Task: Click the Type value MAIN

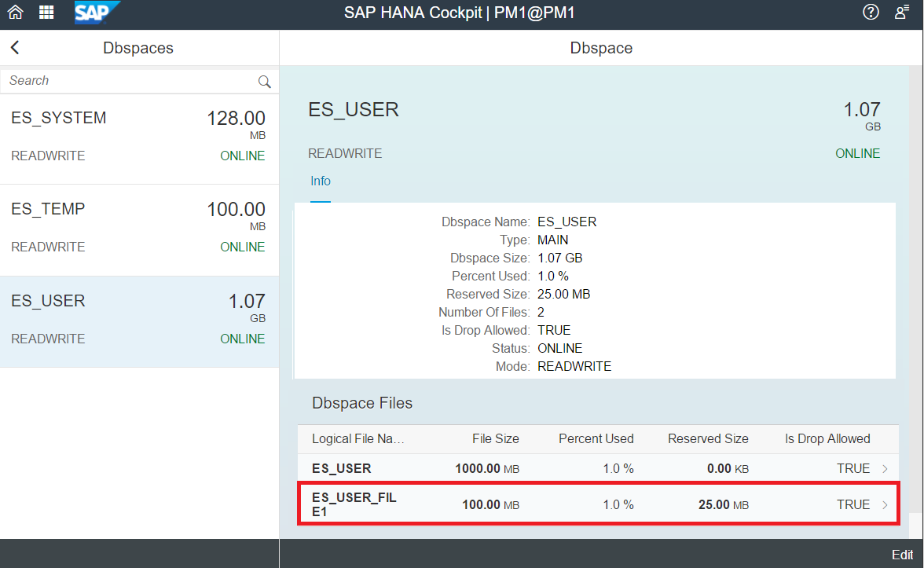Action: [553, 240]
